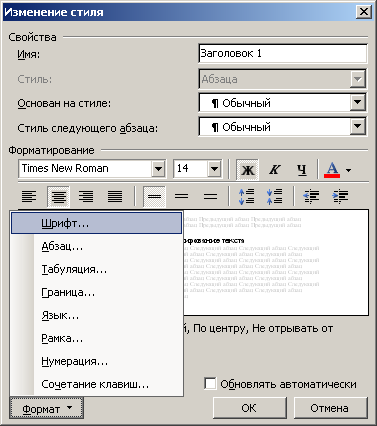Choose 'Нумерация...' menu entry
Viewport: 377px width, 426px height.
click(96, 361)
